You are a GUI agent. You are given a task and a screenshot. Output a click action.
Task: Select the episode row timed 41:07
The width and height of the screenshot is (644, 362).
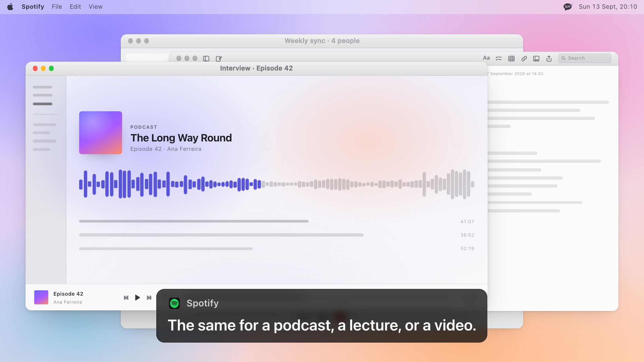277,222
